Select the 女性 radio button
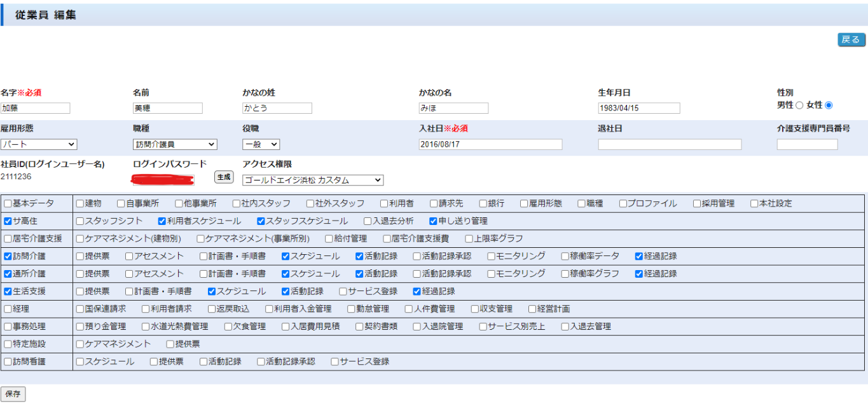868x408 pixels. (x=829, y=105)
